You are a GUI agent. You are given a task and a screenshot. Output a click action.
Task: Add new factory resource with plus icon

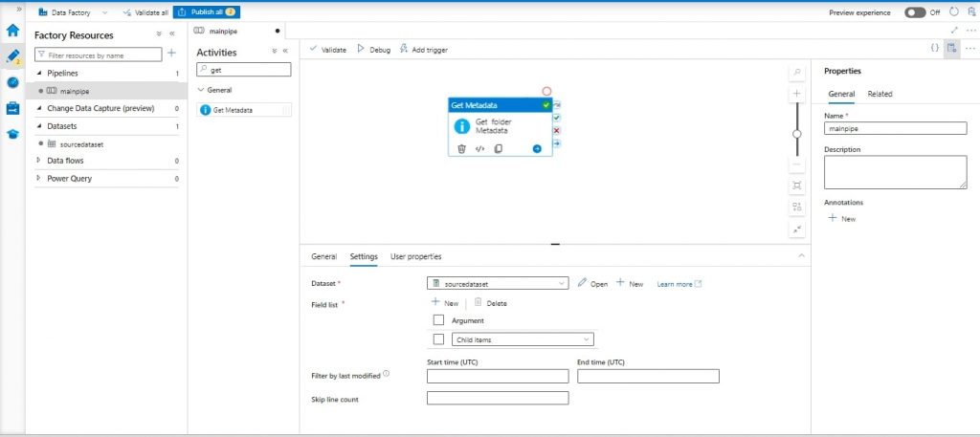coord(171,55)
